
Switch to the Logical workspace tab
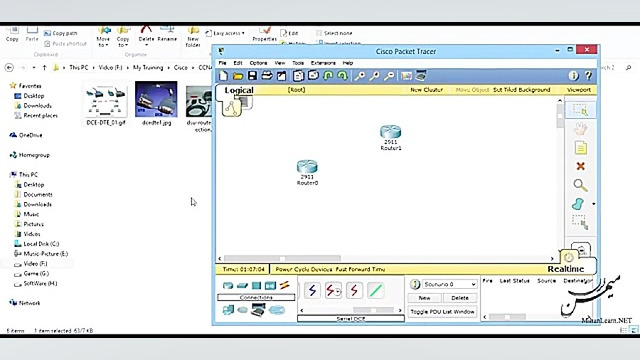[x=239, y=90]
